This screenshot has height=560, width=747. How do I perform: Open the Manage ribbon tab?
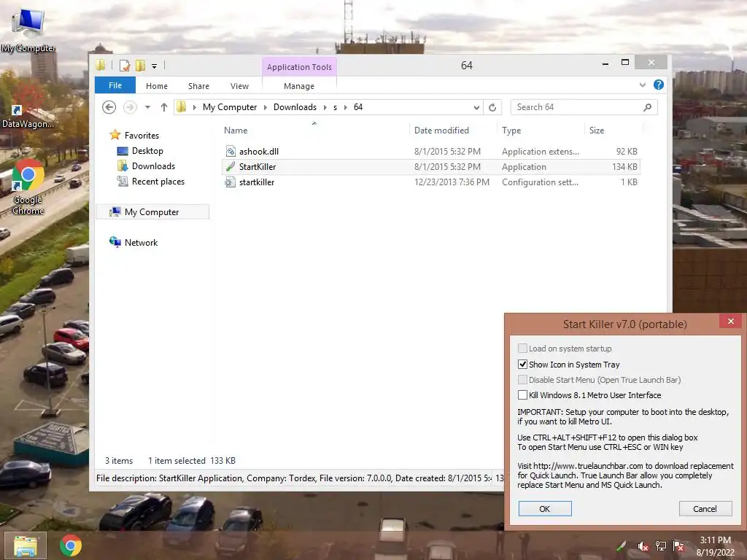(299, 86)
